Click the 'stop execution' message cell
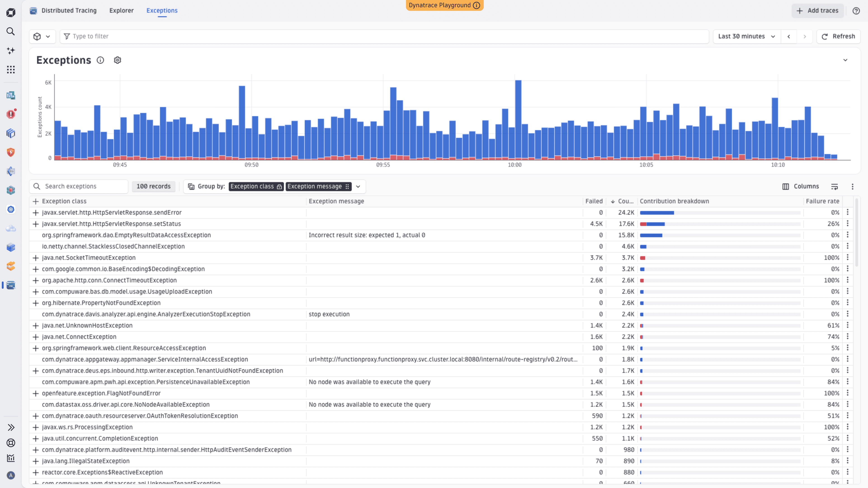868x488 pixels. click(329, 314)
